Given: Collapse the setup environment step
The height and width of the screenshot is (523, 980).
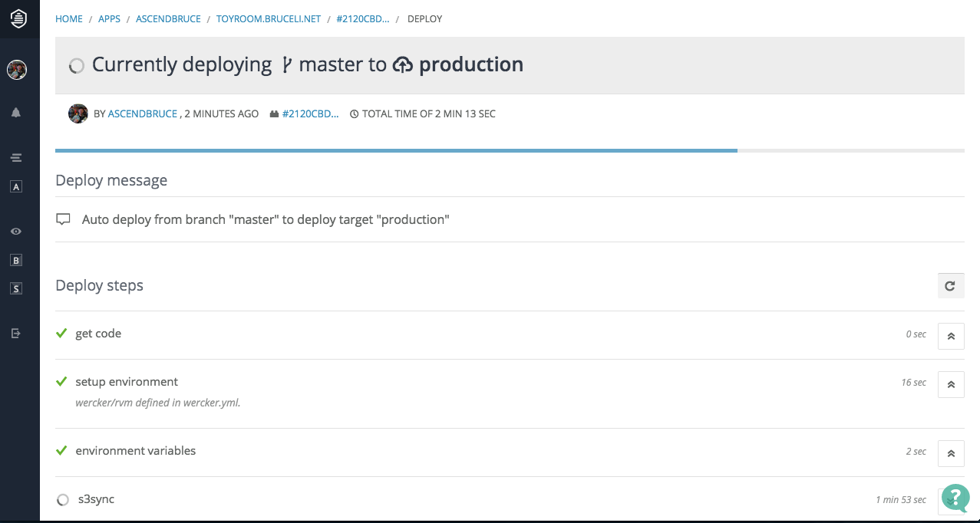Looking at the screenshot, I should tap(951, 384).
